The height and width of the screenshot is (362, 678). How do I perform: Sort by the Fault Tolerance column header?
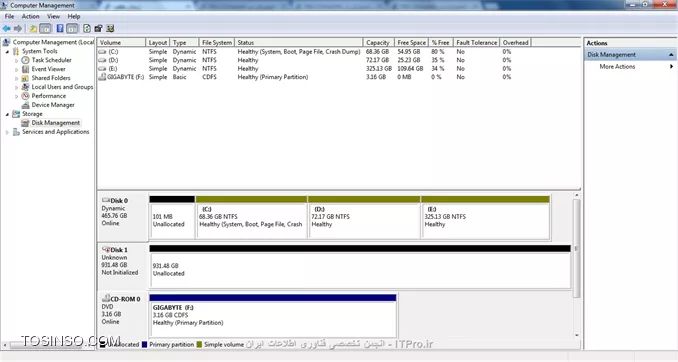click(x=477, y=42)
